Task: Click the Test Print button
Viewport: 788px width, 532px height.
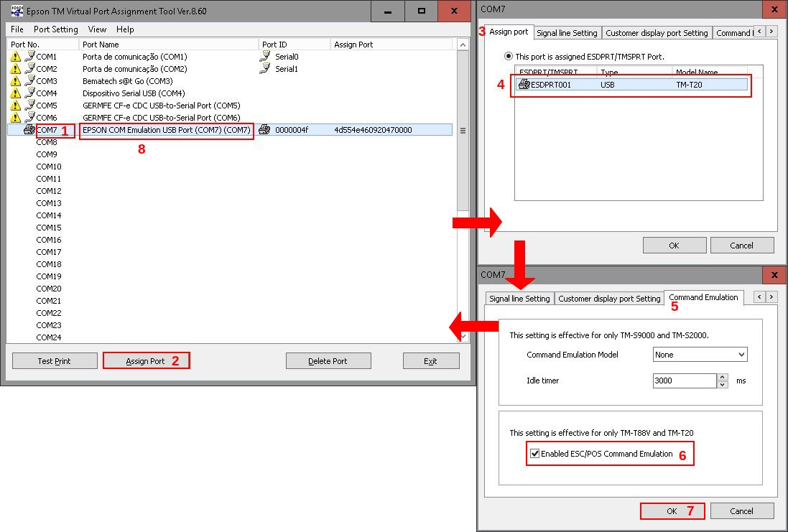Action: [x=55, y=360]
